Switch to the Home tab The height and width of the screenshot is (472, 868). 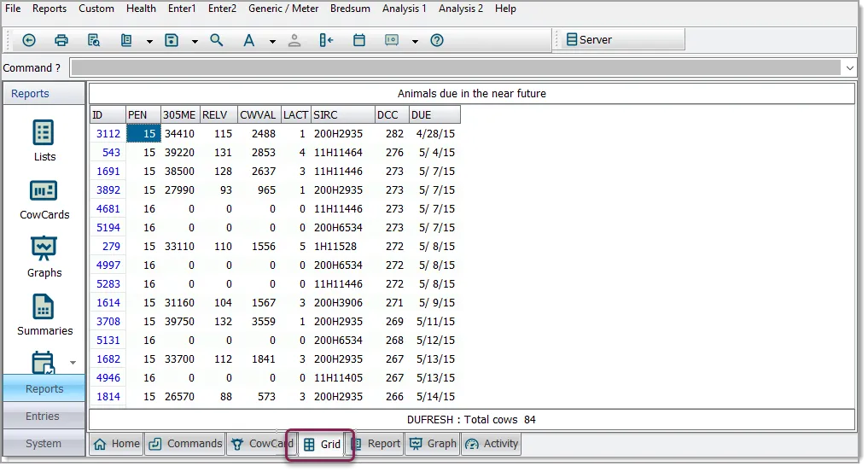pyautogui.click(x=116, y=444)
